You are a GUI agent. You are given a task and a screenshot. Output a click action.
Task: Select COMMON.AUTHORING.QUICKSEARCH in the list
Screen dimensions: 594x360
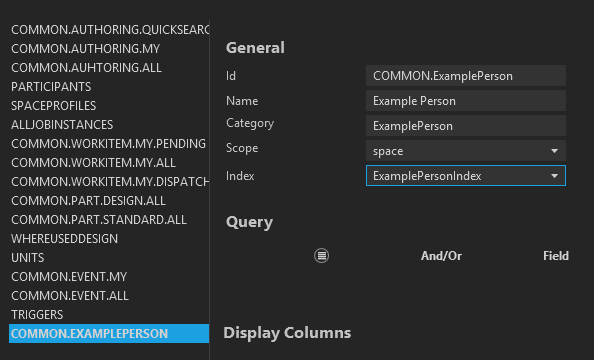(109, 30)
